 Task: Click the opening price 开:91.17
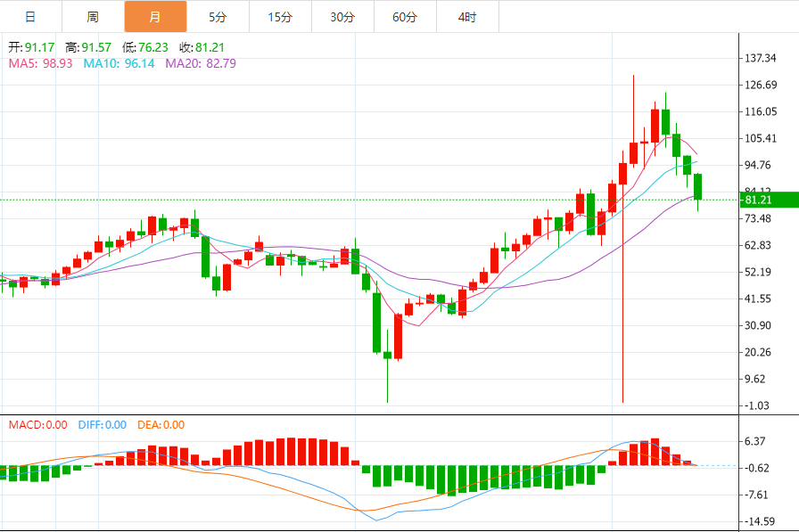pyautogui.click(x=31, y=47)
